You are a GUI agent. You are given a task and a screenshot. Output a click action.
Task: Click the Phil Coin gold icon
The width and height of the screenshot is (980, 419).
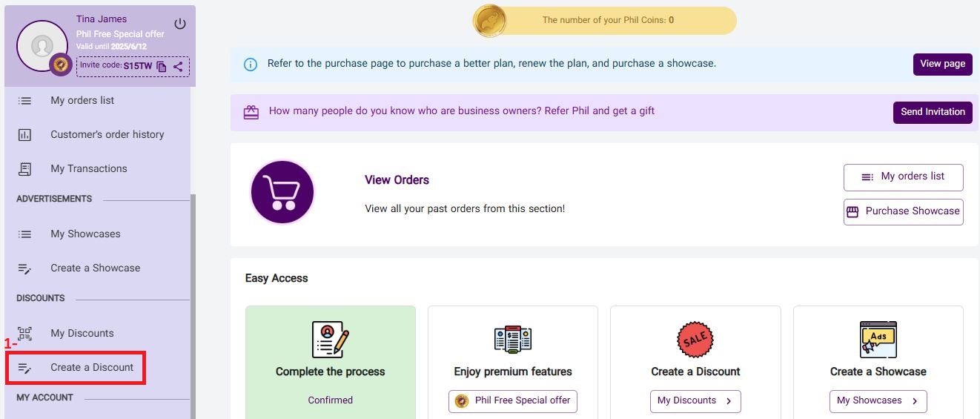point(489,21)
